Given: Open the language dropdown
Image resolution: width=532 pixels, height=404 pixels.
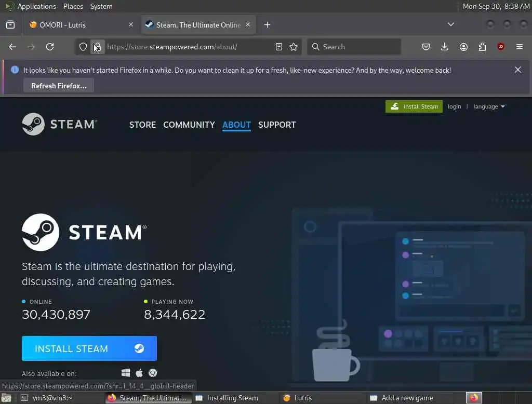Looking at the screenshot, I should [x=489, y=106].
